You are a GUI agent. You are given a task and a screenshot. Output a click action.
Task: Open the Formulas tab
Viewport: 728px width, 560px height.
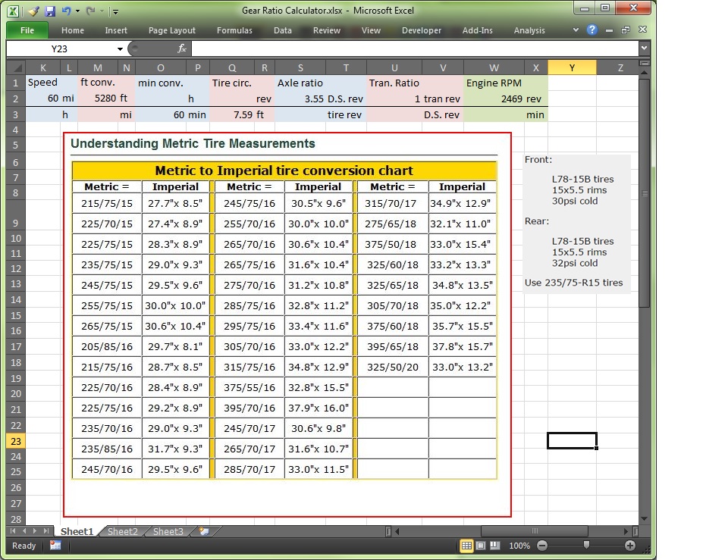point(234,30)
